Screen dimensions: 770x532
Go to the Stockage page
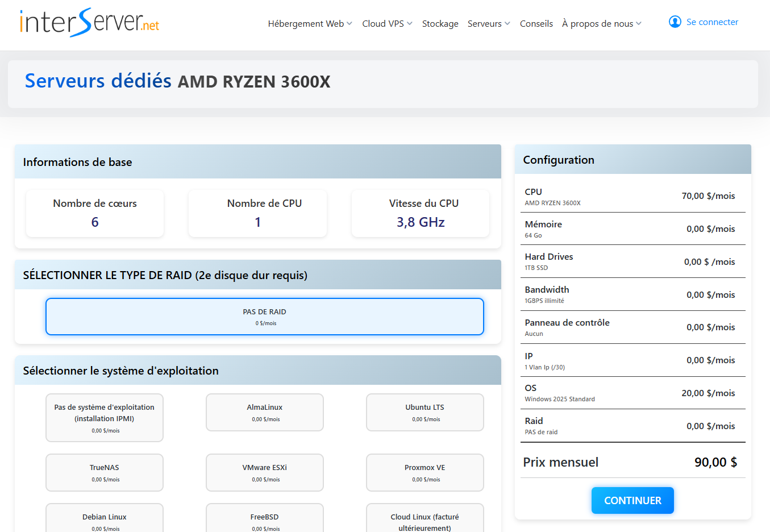click(440, 23)
